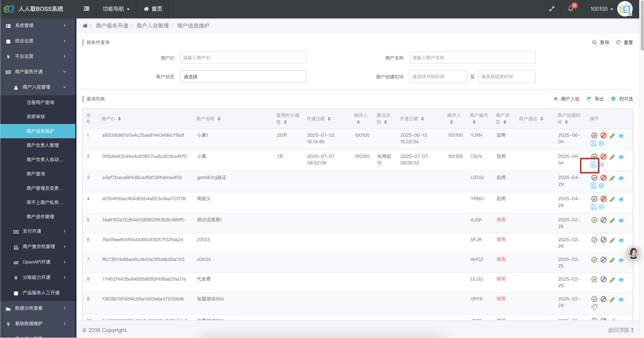This screenshot has width=644, height=338.
Task: View merchant 代发费 with eye icon
Action: click(x=621, y=280)
